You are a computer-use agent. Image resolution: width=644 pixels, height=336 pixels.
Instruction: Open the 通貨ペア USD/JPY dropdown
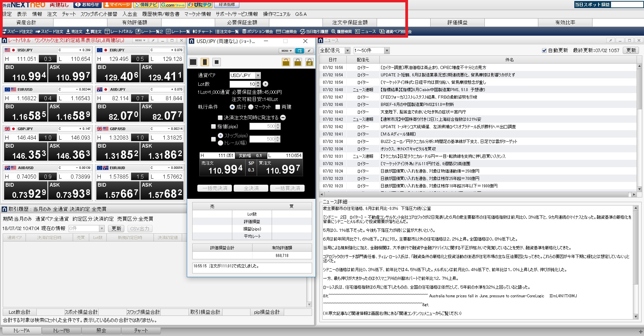(x=245, y=75)
